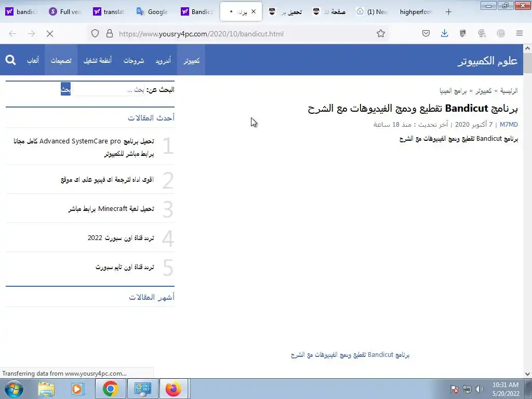This screenshot has height=399, width=532.
Task: Go back to previous page
Action: coord(12,34)
